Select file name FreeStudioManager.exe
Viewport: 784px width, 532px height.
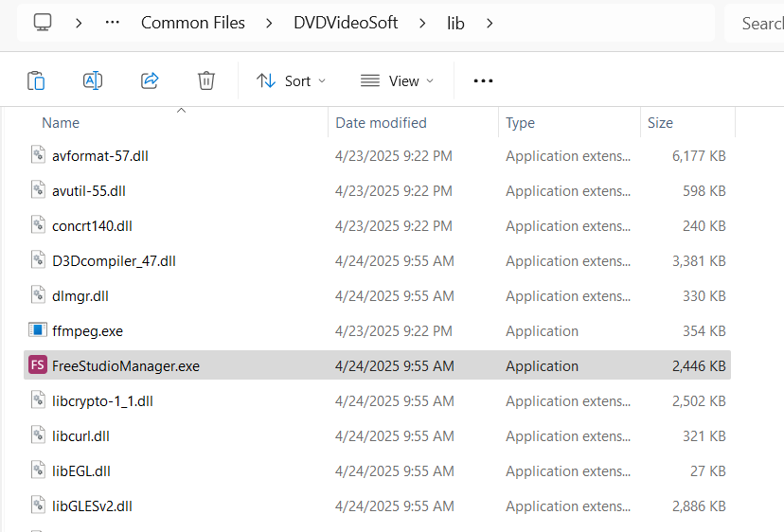point(126,366)
